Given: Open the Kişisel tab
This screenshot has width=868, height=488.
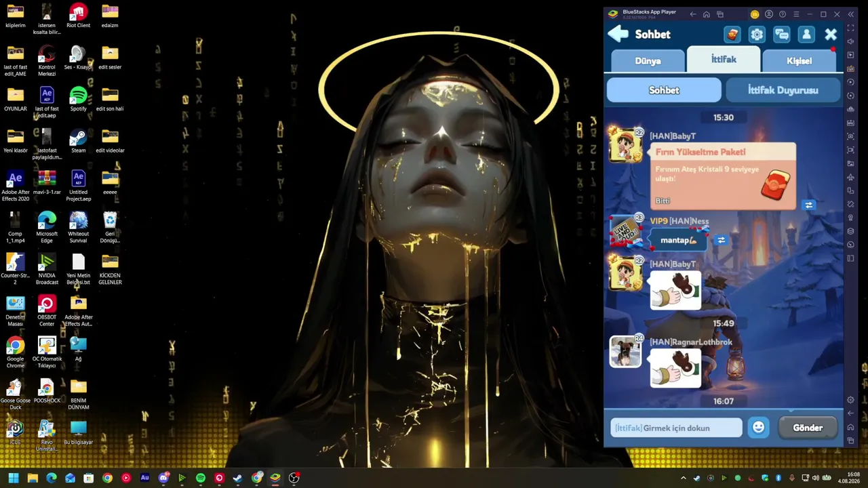Looking at the screenshot, I should point(799,60).
